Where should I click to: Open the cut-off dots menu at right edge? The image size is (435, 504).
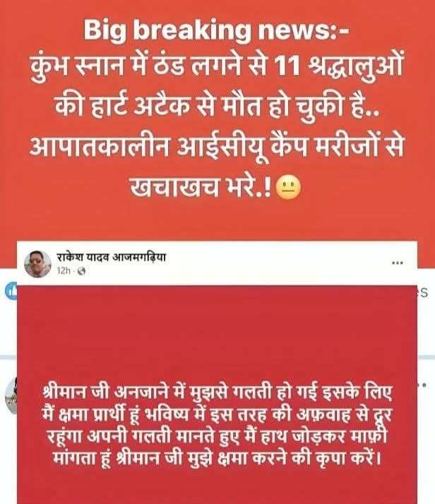(423, 385)
